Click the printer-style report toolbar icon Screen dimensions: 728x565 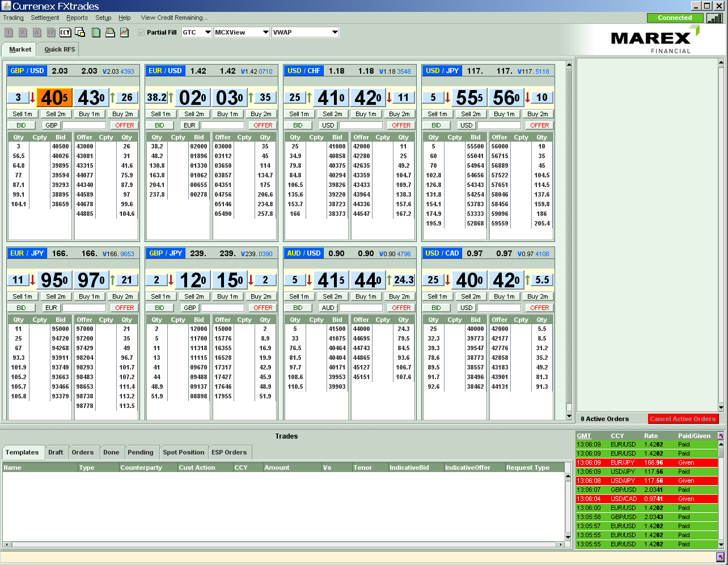pyautogui.click(x=110, y=32)
